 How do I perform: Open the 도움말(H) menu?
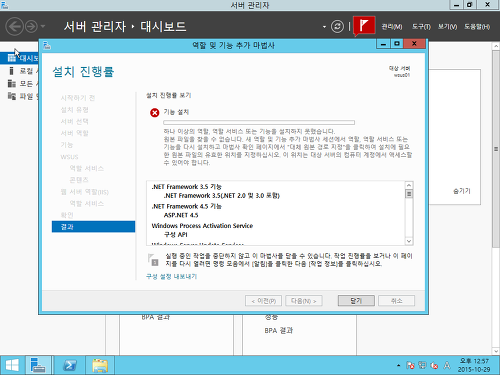pos(477,27)
